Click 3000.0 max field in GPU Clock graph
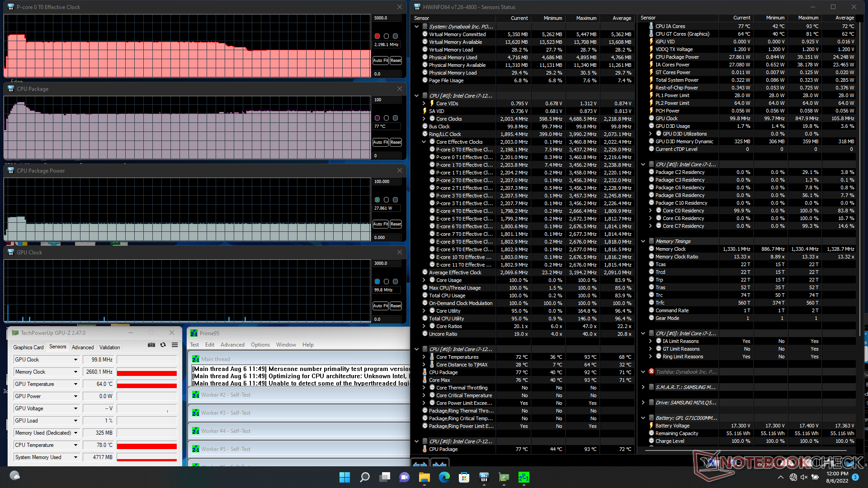This screenshot has width=868, height=488. (x=387, y=263)
